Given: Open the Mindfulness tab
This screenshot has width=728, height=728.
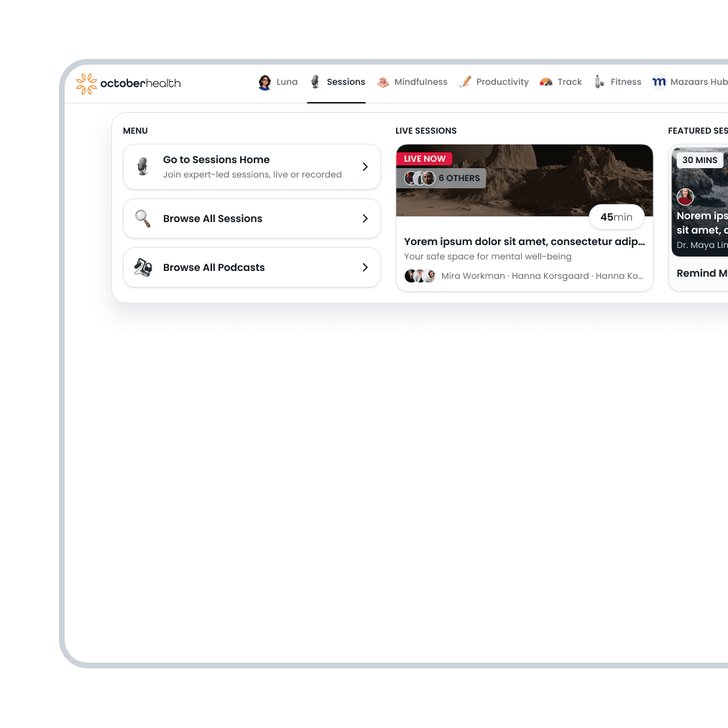Looking at the screenshot, I should pyautogui.click(x=412, y=82).
